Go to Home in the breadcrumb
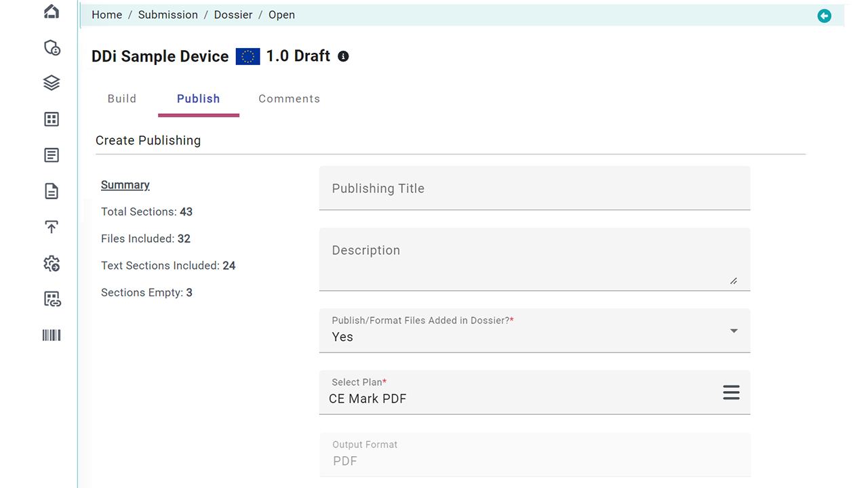The image size is (868, 488). tap(106, 15)
